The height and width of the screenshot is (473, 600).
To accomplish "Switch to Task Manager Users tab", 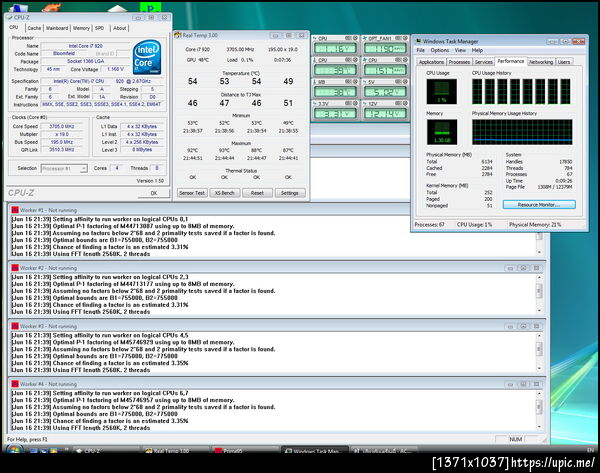I will click(564, 62).
